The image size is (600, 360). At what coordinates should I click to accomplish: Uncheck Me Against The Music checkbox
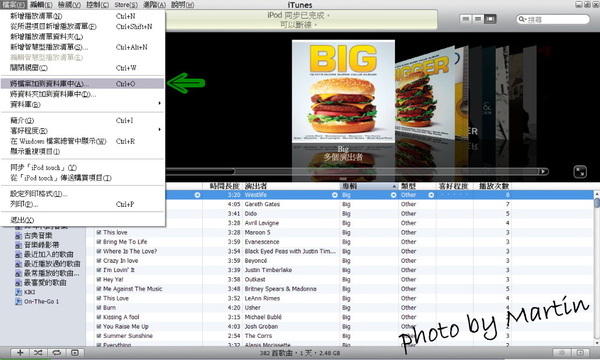pos(99,289)
